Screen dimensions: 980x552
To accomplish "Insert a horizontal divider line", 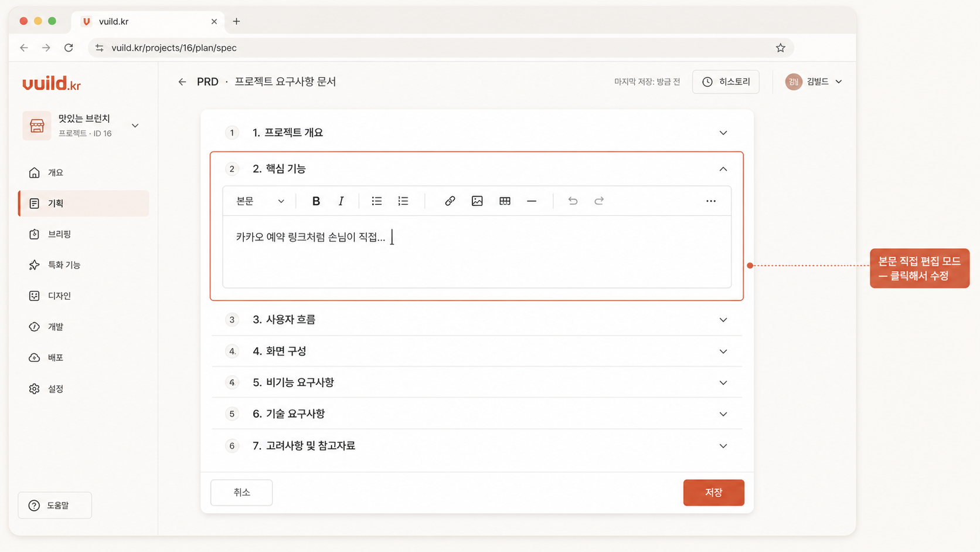I will click(532, 201).
